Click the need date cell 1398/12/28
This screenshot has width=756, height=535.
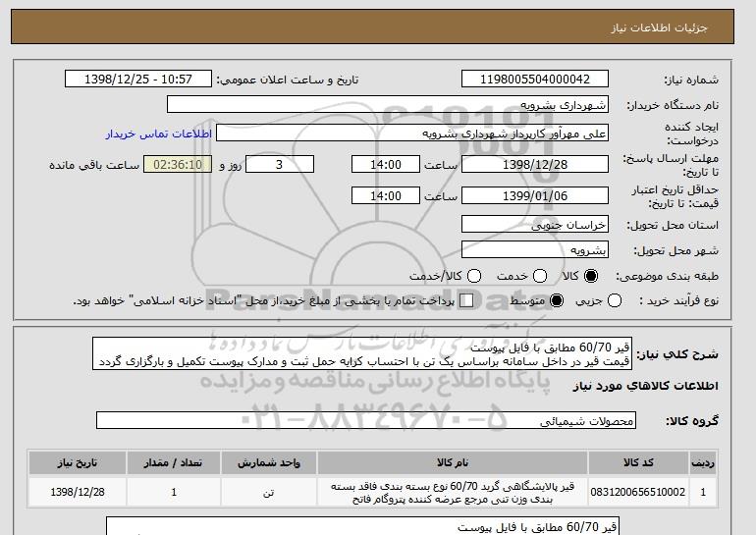78,492
